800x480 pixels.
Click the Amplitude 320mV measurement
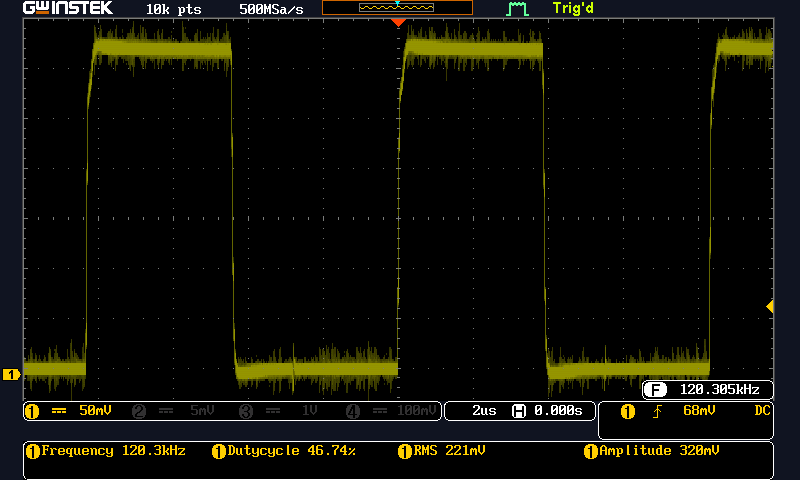pyautogui.click(x=659, y=451)
